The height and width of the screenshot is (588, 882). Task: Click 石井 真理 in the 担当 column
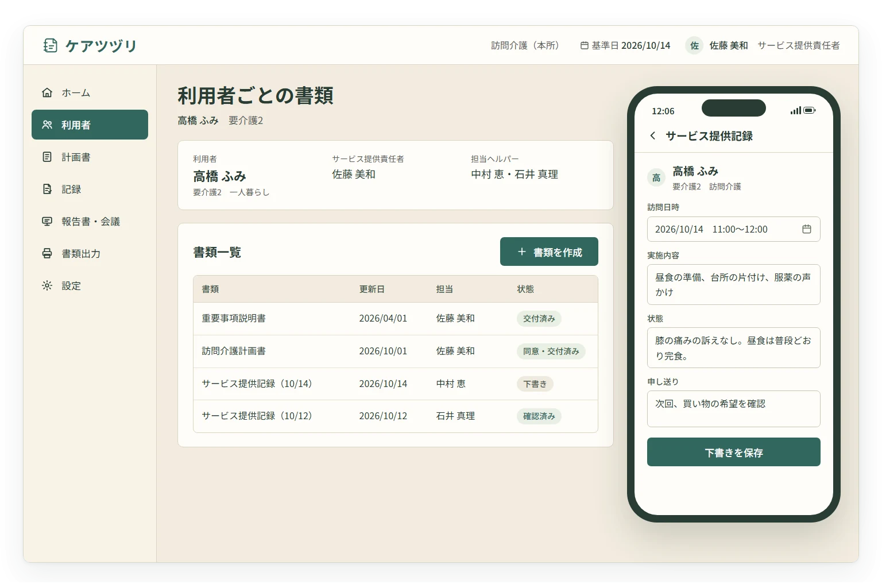pyautogui.click(x=455, y=416)
